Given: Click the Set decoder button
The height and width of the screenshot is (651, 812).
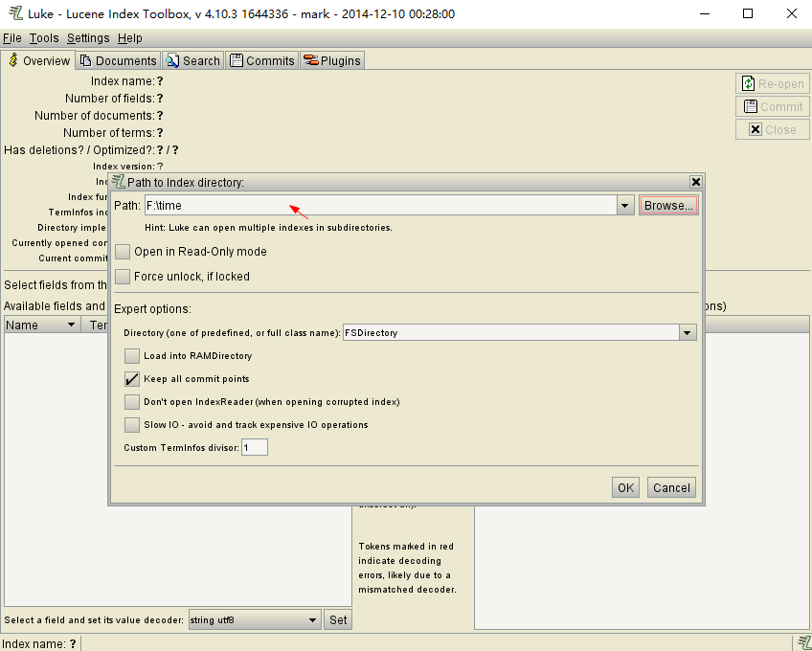Looking at the screenshot, I should coord(338,620).
